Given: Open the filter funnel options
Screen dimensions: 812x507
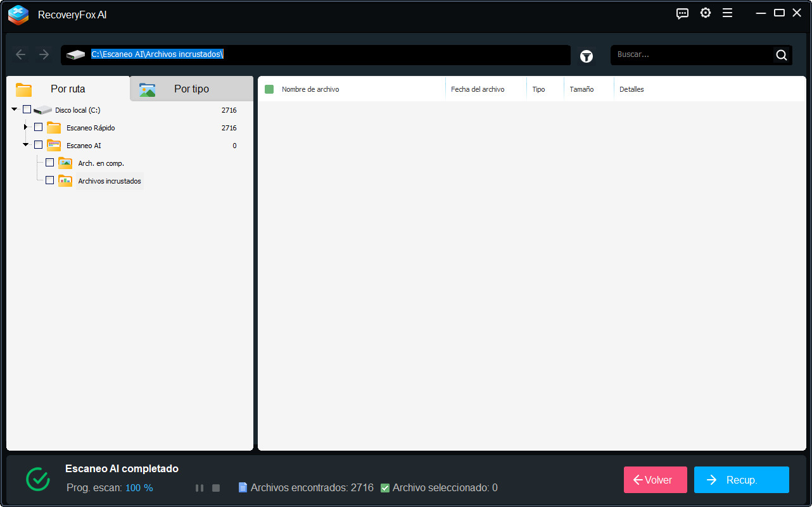Looking at the screenshot, I should click(587, 56).
